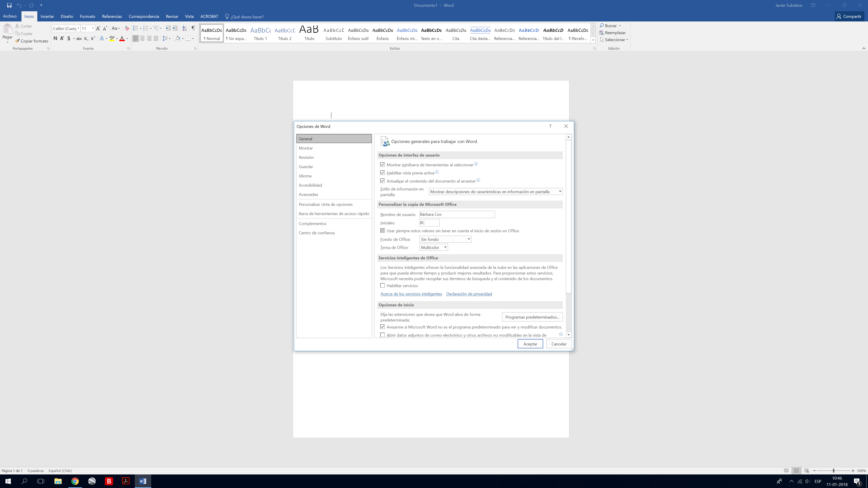The width and height of the screenshot is (868, 488).
Task: Open Declaración de privacidad link
Action: point(469,294)
